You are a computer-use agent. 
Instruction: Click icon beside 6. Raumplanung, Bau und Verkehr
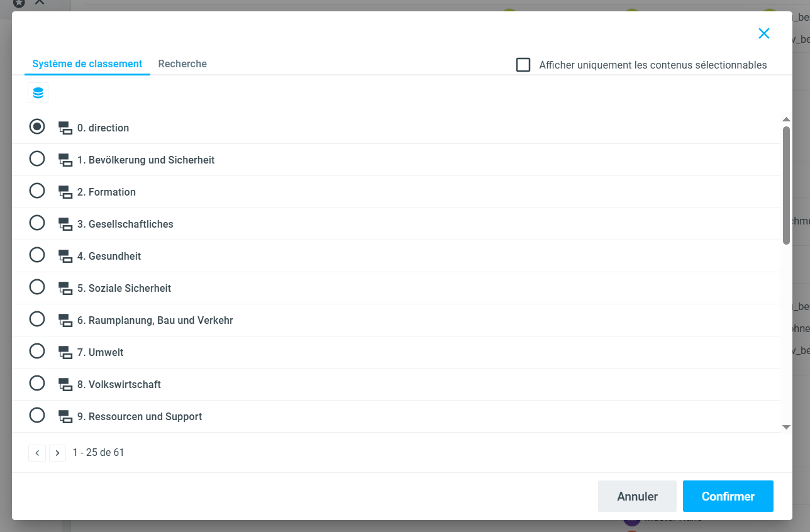click(x=65, y=320)
